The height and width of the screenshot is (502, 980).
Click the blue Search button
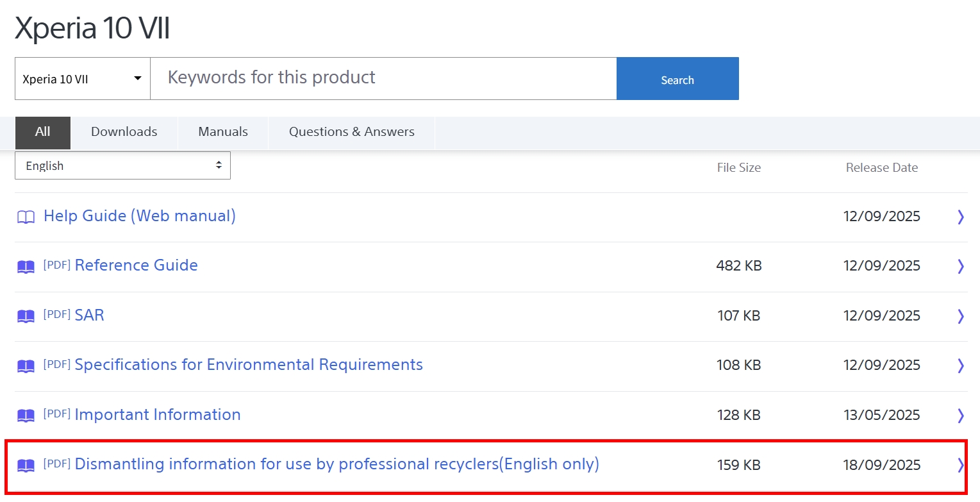click(677, 79)
